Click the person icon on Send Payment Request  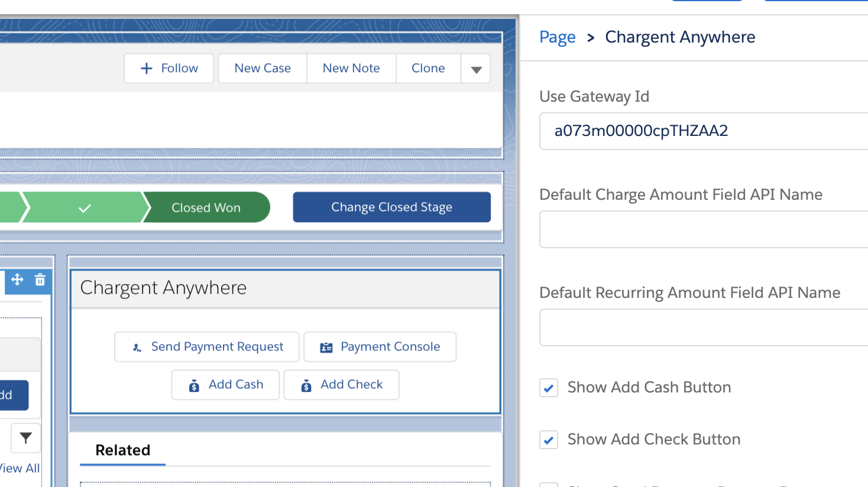pos(137,346)
